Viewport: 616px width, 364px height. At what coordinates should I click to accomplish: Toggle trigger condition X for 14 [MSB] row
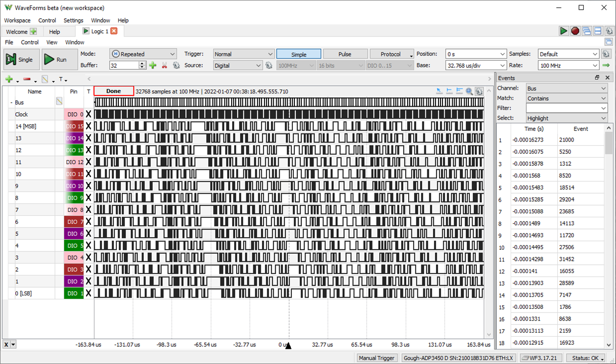[x=89, y=126]
